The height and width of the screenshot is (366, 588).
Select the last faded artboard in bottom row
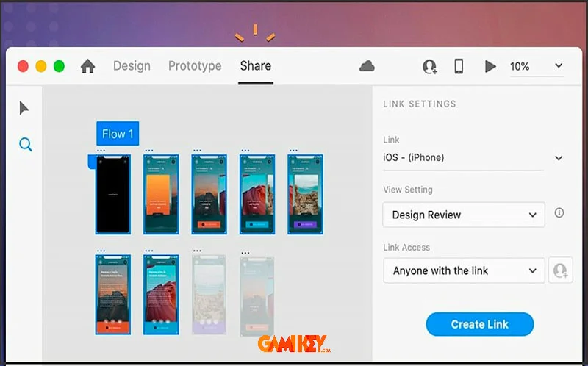coord(257,296)
